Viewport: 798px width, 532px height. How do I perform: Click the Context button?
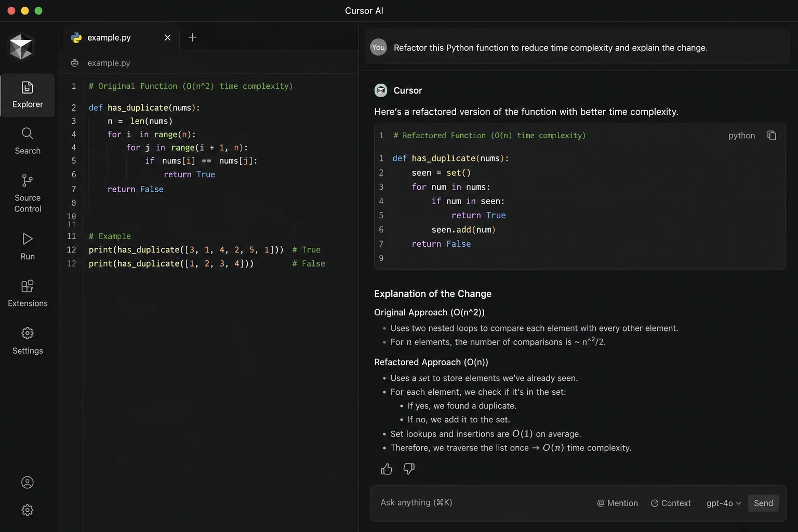[671, 503]
